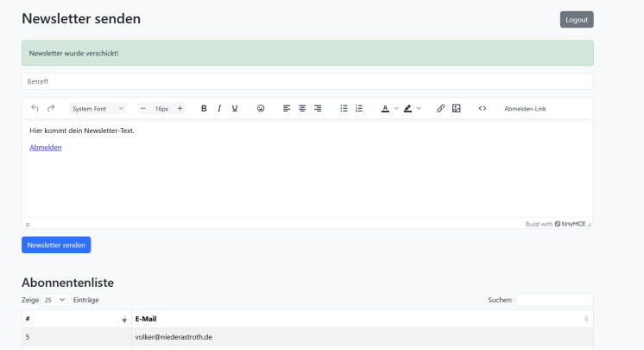Open the insert link dialog
644x350 pixels.
pyautogui.click(x=441, y=109)
